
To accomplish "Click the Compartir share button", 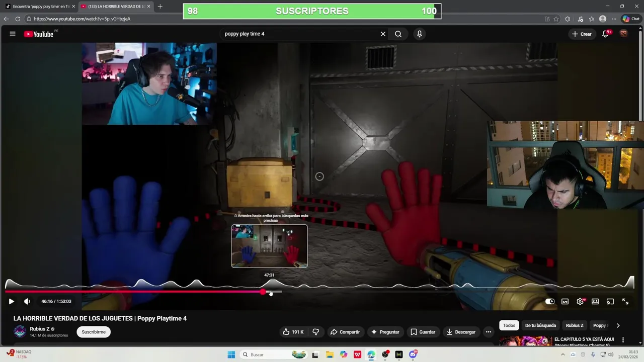I will [345, 332].
